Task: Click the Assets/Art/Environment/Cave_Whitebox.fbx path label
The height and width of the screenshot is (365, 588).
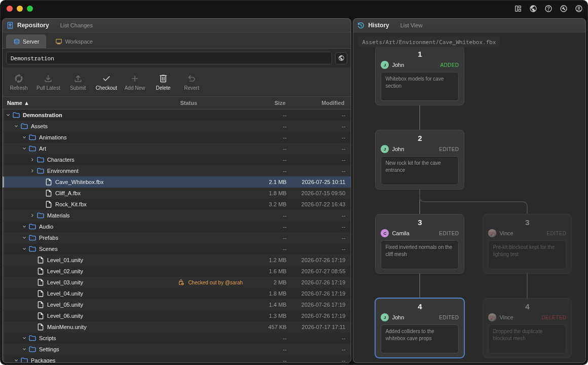Action: [x=429, y=42]
